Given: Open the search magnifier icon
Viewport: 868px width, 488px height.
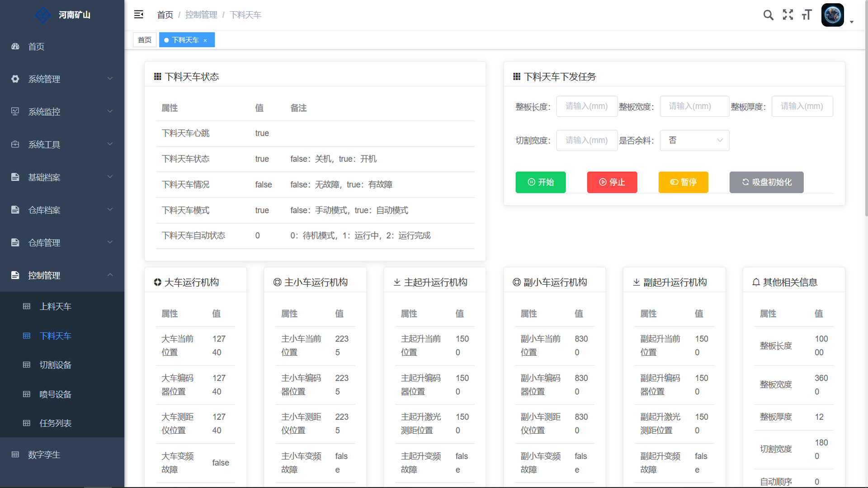Looking at the screenshot, I should 768,15.
